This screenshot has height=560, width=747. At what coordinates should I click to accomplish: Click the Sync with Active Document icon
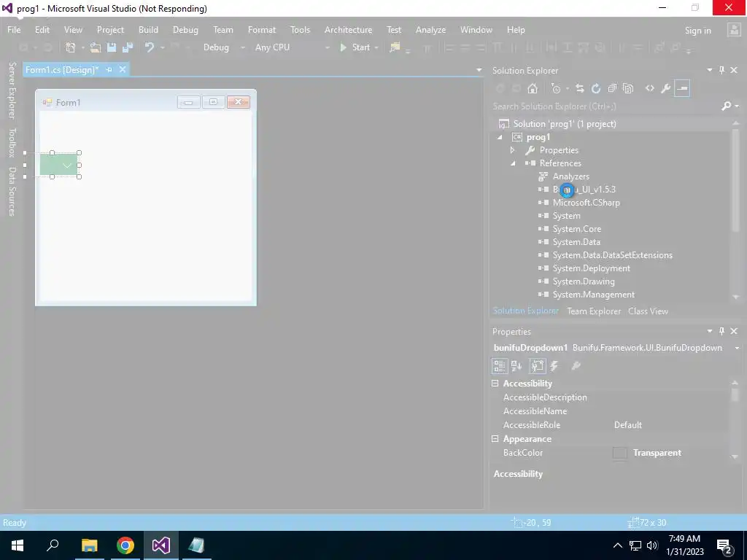[579, 88]
